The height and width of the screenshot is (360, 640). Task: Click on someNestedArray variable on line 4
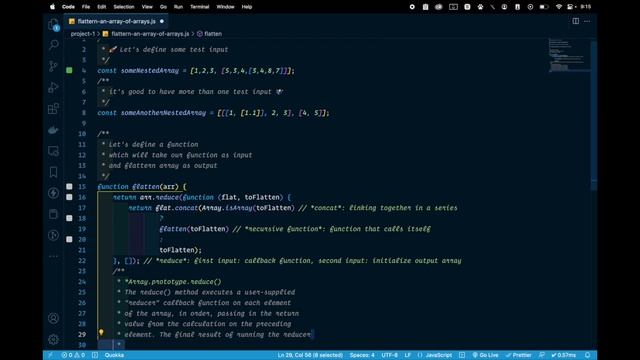tap(150, 71)
